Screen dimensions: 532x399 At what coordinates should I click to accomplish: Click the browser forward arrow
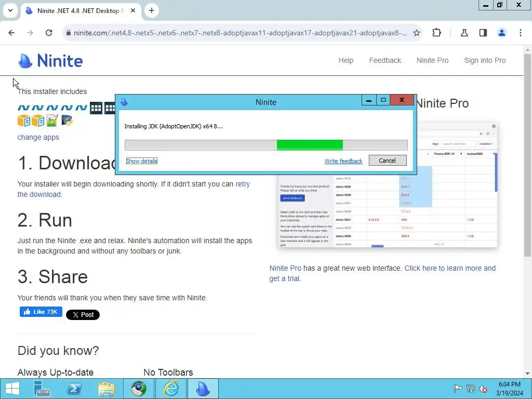click(x=30, y=33)
